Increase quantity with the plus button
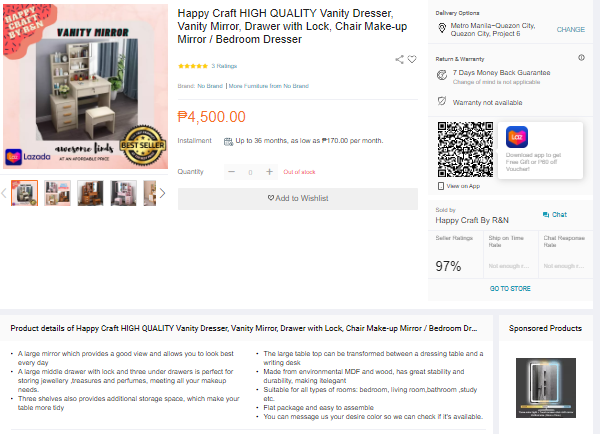The width and height of the screenshot is (600, 434). point(269,172)
